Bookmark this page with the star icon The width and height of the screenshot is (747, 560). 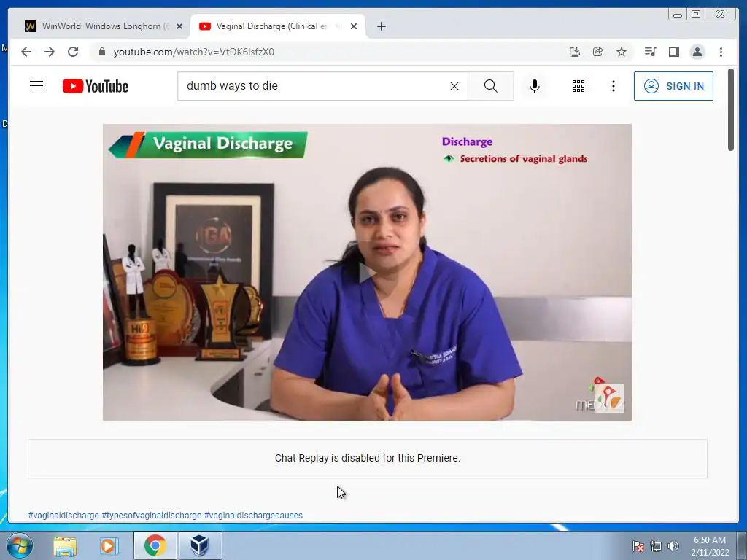coord(622,52)
